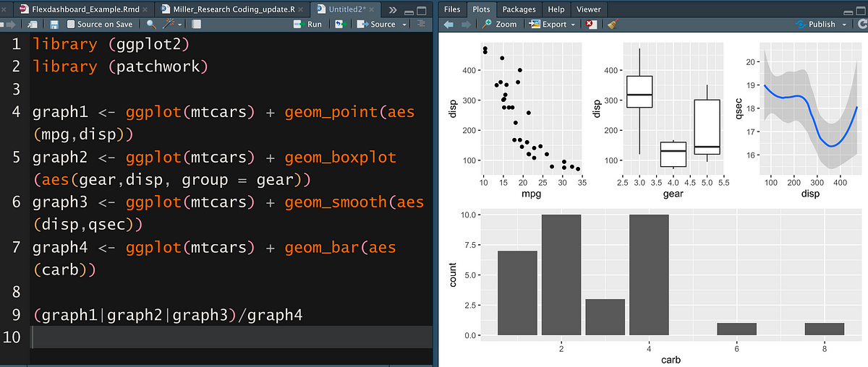Click line number 4 in the gutter
868x367 pixels.
pos(16,112)
